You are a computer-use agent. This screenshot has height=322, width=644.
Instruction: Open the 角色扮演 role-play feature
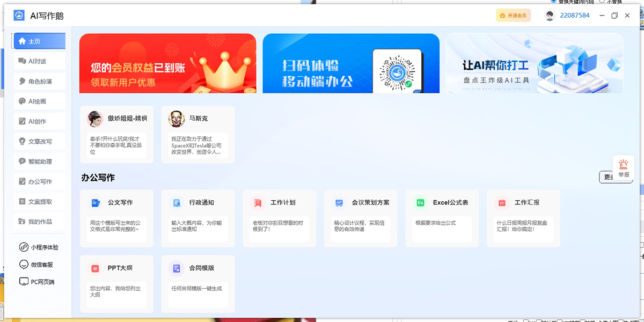[39, 81]
